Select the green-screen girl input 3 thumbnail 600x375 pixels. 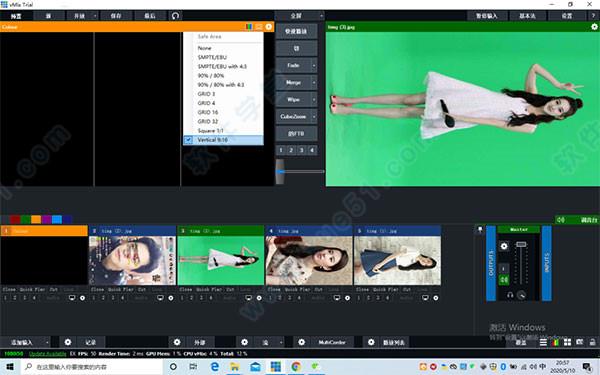tap(221, 261)
